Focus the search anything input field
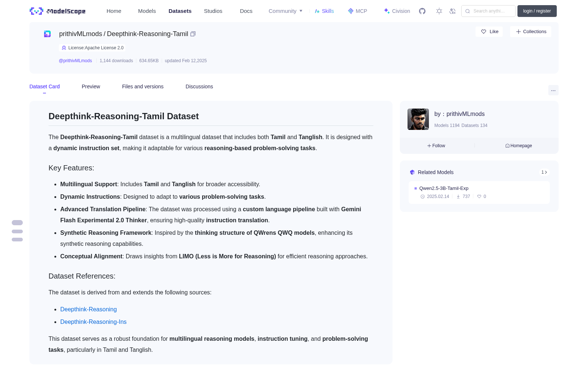Screen dimensions: 588x368 pyautogui.click(x=488, y=11)
